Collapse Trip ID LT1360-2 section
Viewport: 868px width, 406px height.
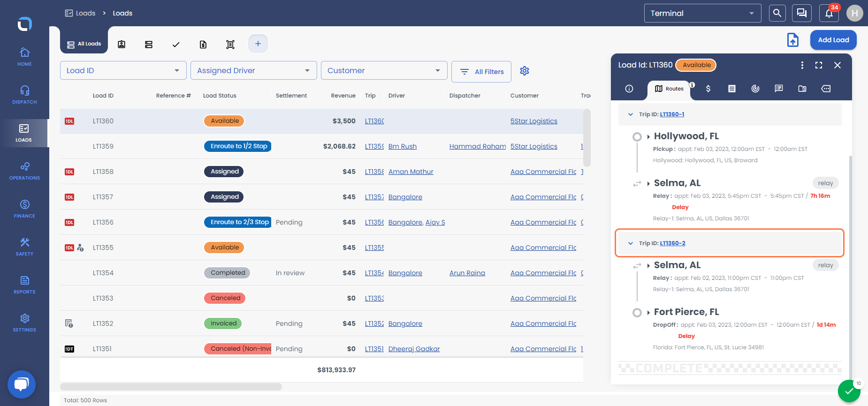631,243
